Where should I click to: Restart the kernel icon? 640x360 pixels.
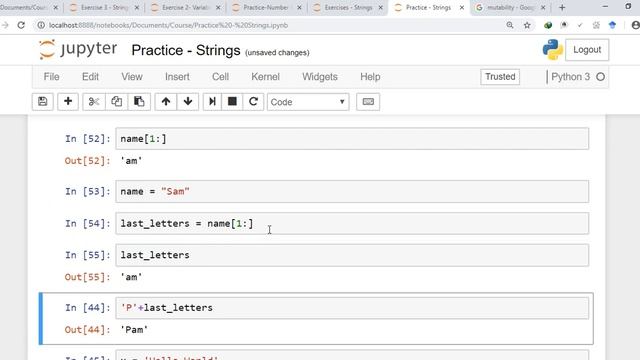tap(253, 102)
